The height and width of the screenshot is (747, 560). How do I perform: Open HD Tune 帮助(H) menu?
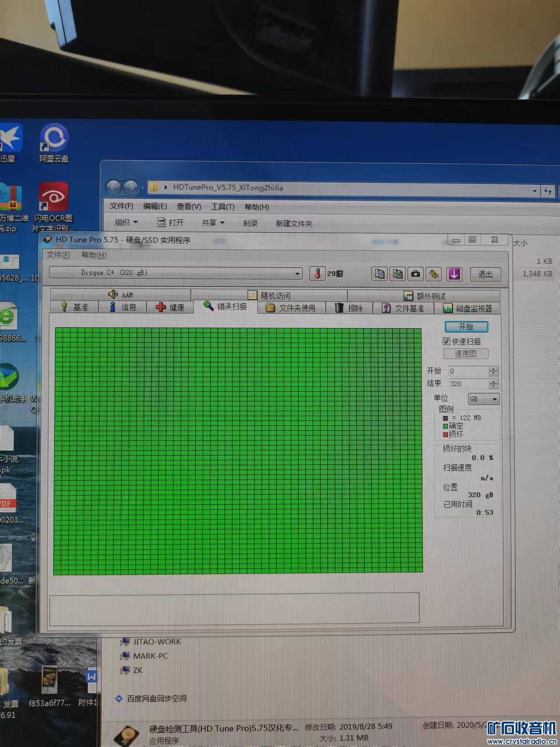tap(94, 255)
